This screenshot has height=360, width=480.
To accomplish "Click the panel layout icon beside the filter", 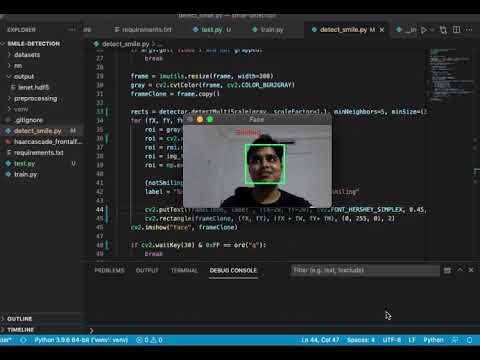I will click(447, 270).
